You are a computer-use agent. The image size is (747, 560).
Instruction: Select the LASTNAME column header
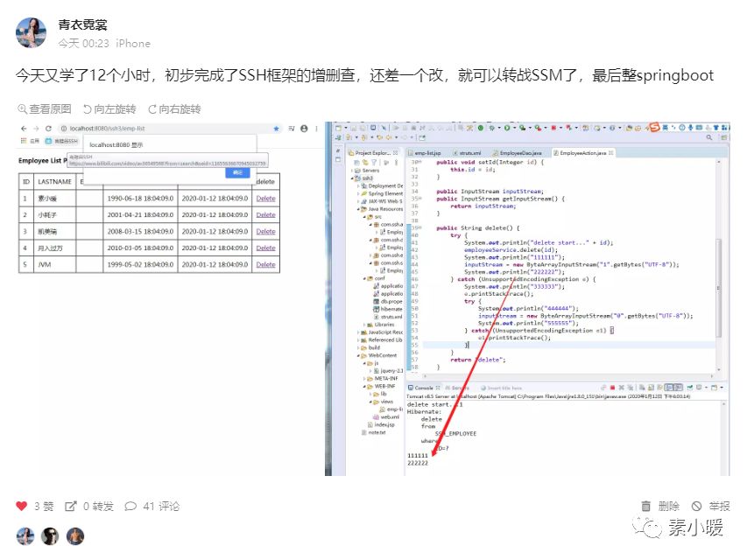(55, 182)
